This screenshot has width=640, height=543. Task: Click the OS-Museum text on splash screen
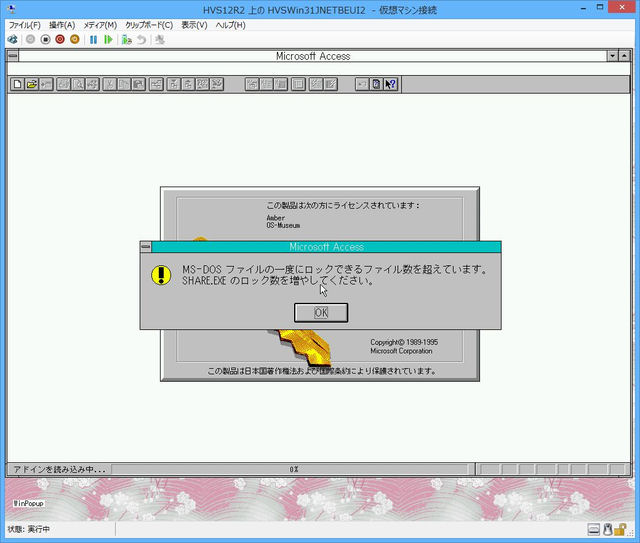(x=283, y=225)
